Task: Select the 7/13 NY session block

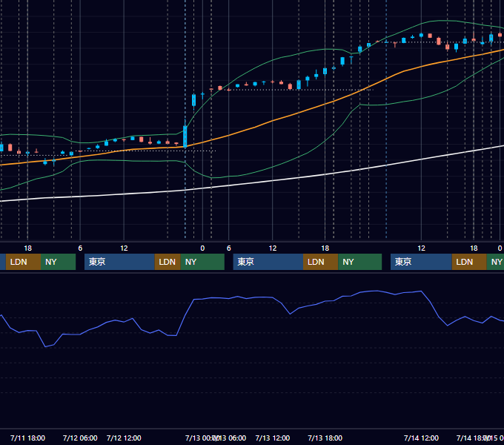Action: click(360, 262)
